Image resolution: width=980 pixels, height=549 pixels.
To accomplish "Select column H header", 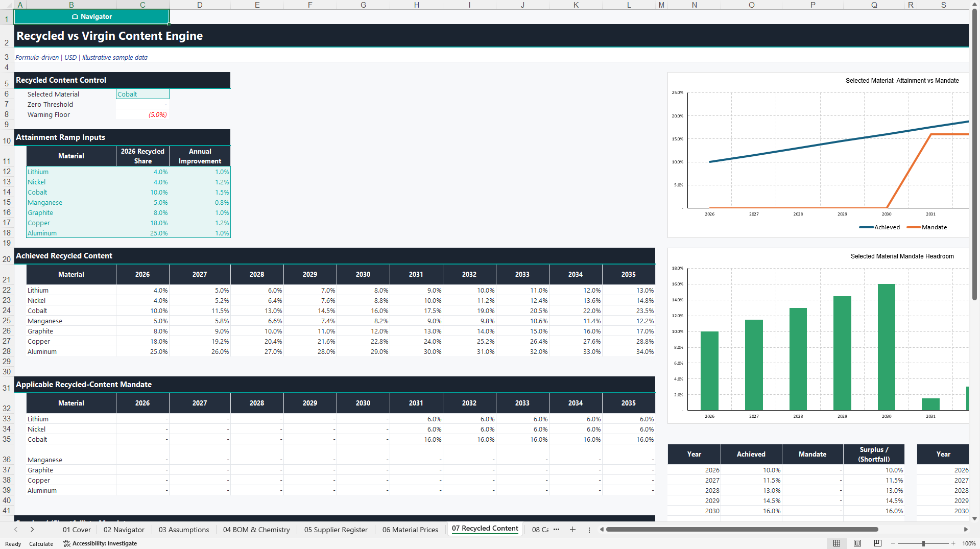I will point(416,5).
